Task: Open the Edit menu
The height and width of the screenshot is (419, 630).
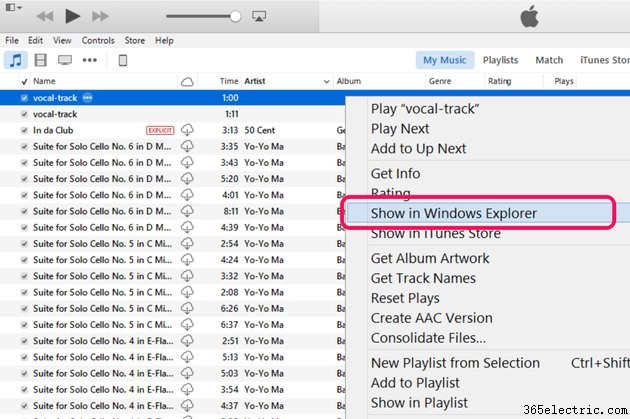Action: 35,41
